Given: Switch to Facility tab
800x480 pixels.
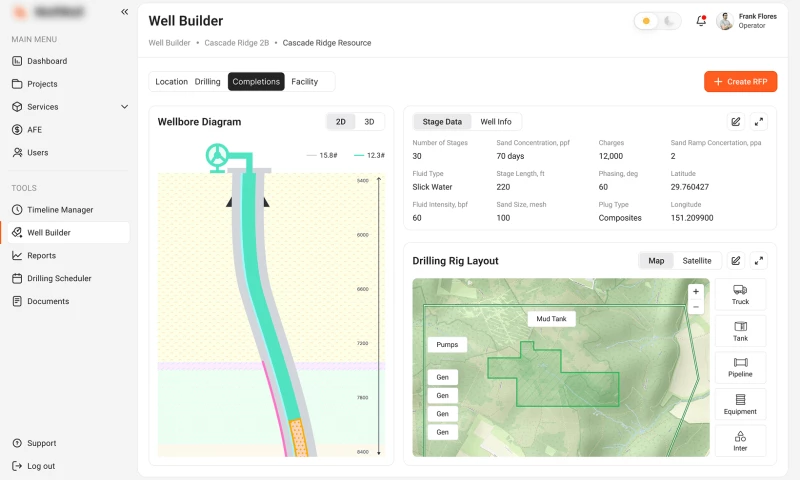Looking at the screenshot, I should tap(305, 82).
